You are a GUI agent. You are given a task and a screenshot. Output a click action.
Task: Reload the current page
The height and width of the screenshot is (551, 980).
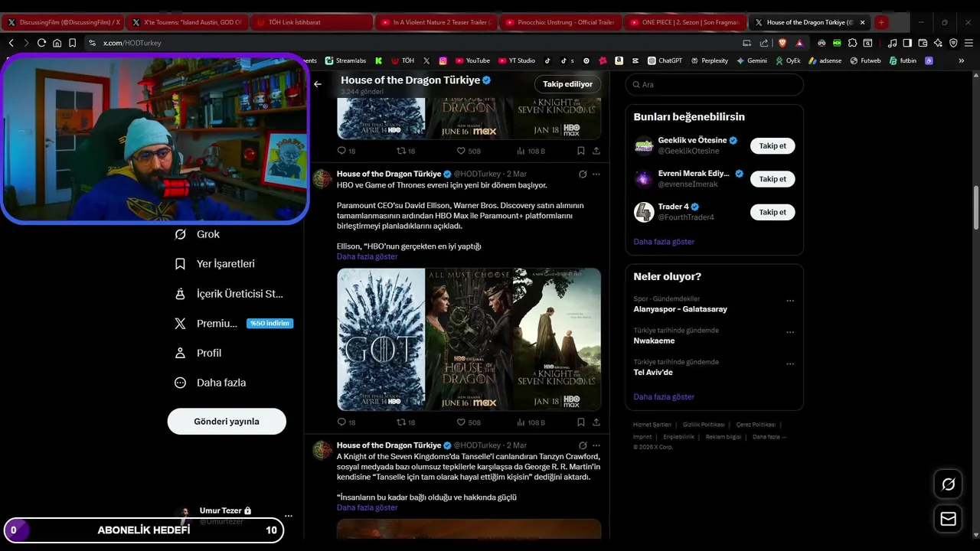[x=41, y=43]
